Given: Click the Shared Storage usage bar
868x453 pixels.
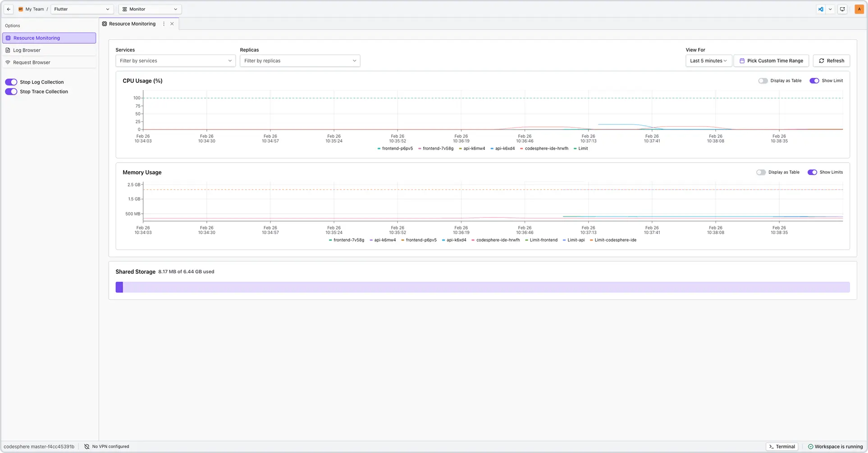Looking at the screenshot, I should point(482,287).
